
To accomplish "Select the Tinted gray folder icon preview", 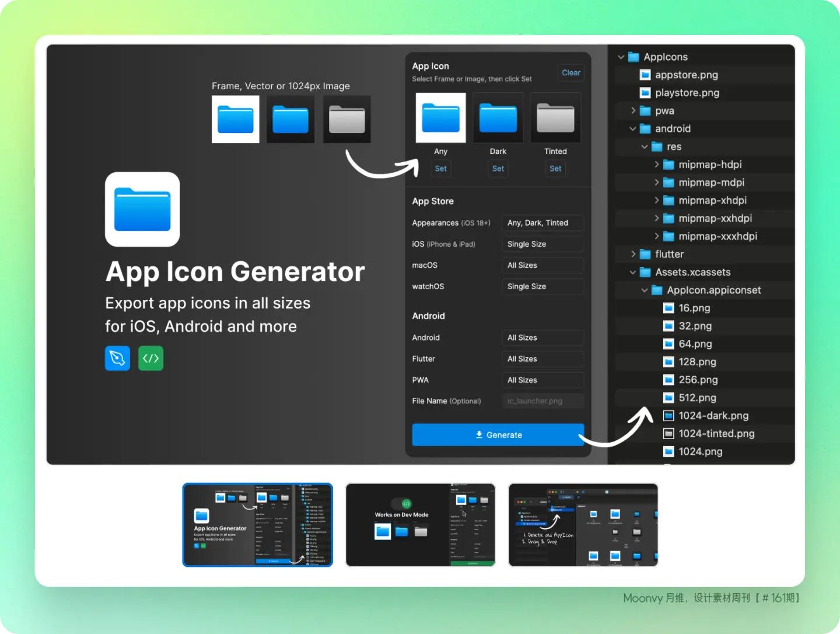I will (x=555, y=118).
